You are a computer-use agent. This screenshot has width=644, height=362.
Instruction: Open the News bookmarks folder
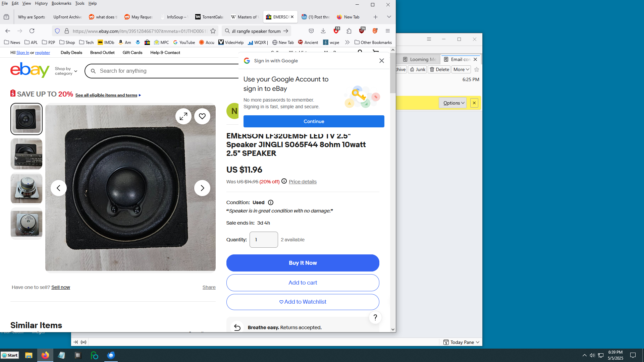(x=12, y=42)
